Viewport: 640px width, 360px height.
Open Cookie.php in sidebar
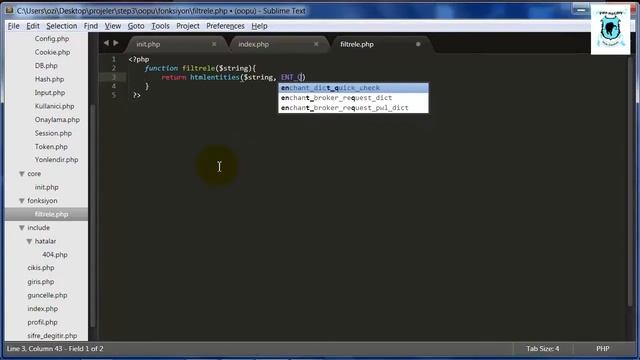52,52
